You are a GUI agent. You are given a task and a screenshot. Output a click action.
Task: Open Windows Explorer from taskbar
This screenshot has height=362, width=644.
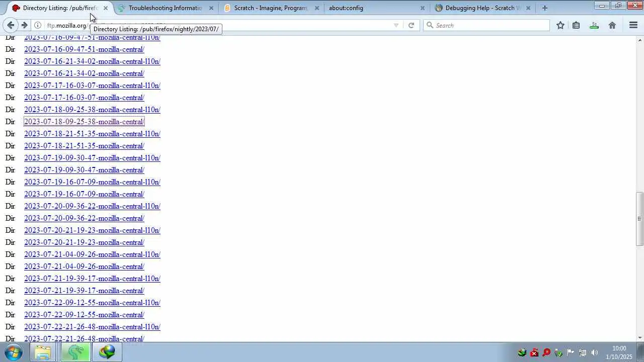(43, 352)
